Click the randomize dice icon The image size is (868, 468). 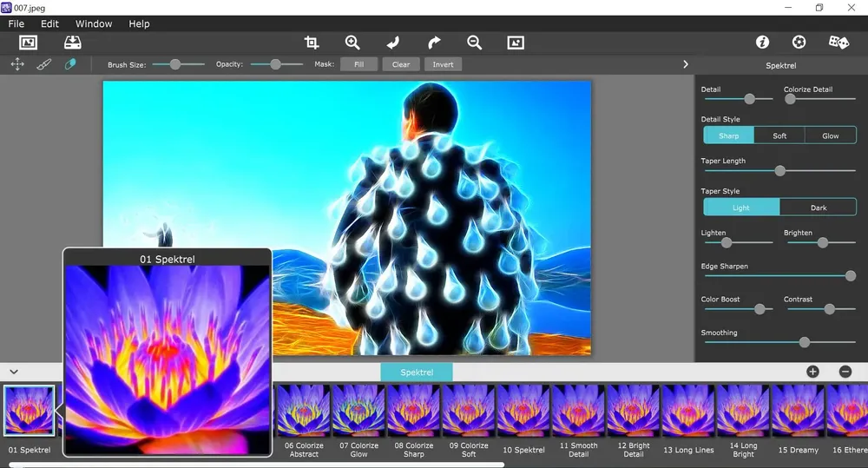click(x=838, y=42)
